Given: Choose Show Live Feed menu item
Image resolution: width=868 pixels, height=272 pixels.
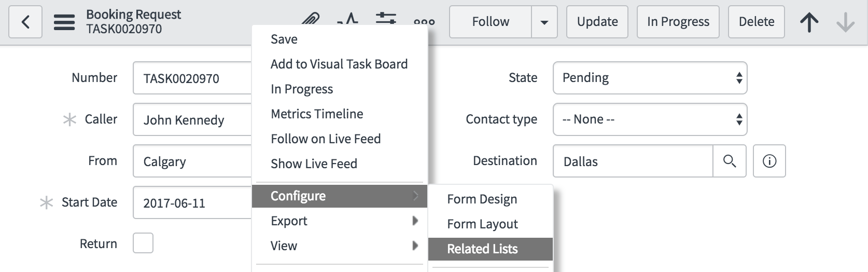Looking at the screenshot, I should coord(340,164).
